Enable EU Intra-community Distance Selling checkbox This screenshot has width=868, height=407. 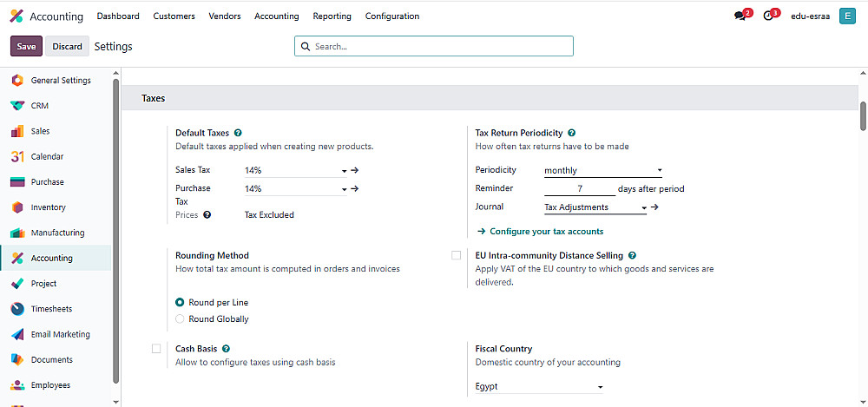[457, 256]
